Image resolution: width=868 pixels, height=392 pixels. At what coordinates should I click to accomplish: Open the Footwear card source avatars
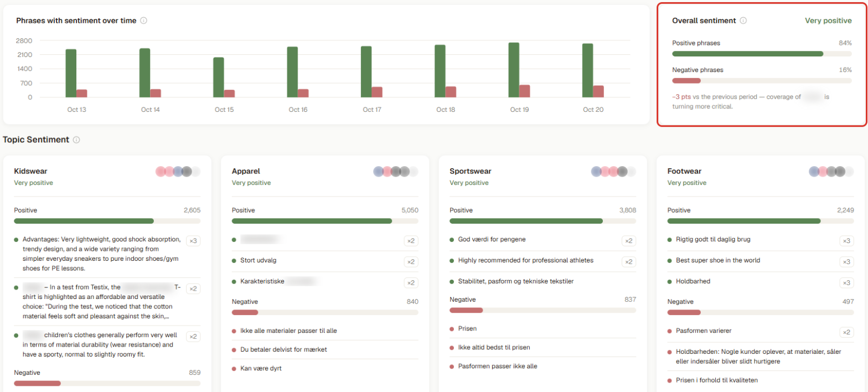pyautogui.click(x=831, y=172)
